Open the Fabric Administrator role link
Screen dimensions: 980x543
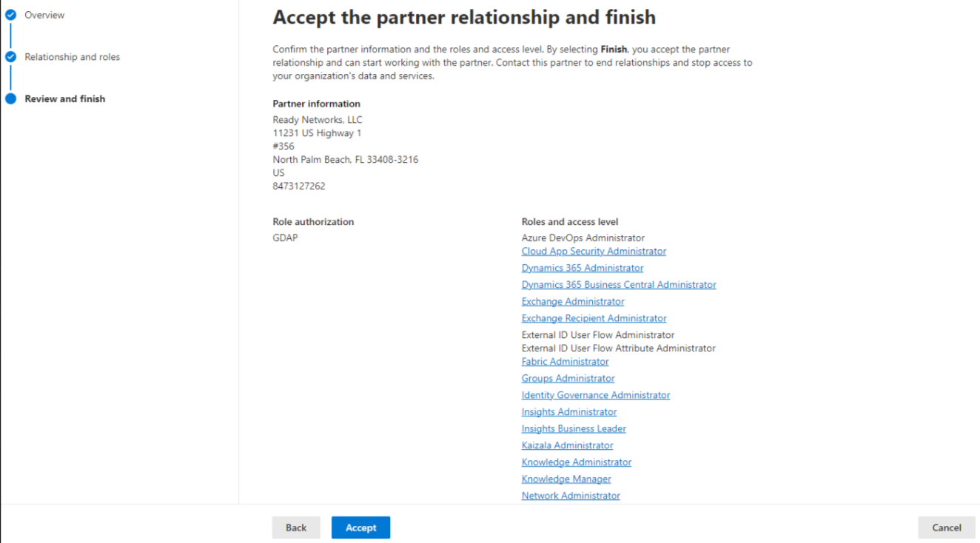click(565, 362)
